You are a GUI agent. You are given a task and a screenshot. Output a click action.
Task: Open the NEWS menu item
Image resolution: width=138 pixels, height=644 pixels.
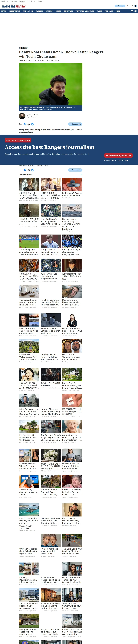(x=4, y=11)
